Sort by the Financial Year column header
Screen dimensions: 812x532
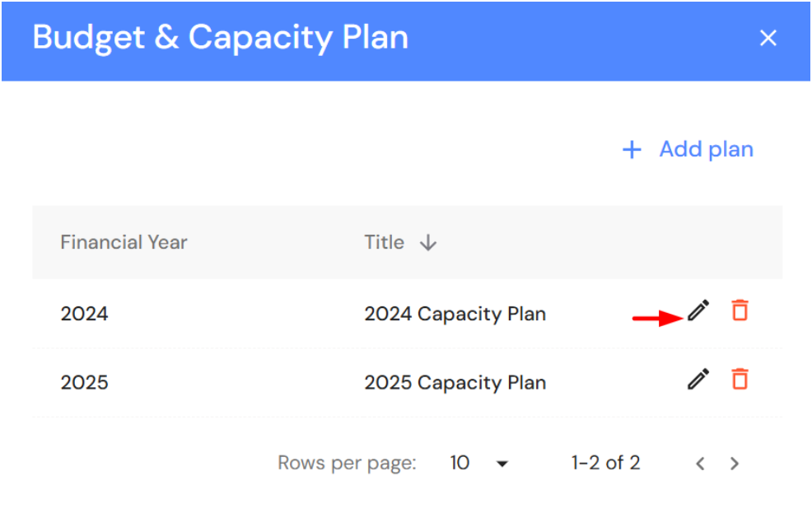point(124,243)
